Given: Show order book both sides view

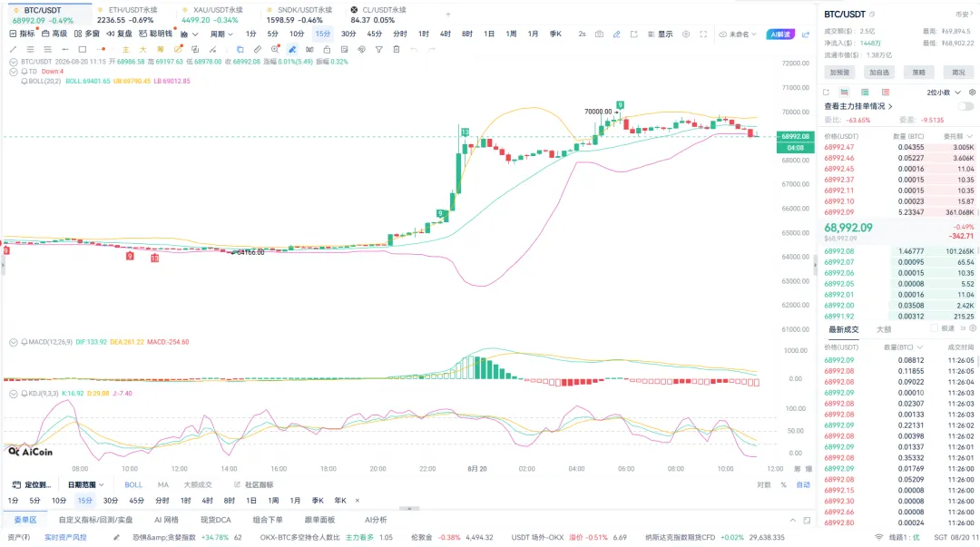Looking at the screenshot, I should 845,93.
